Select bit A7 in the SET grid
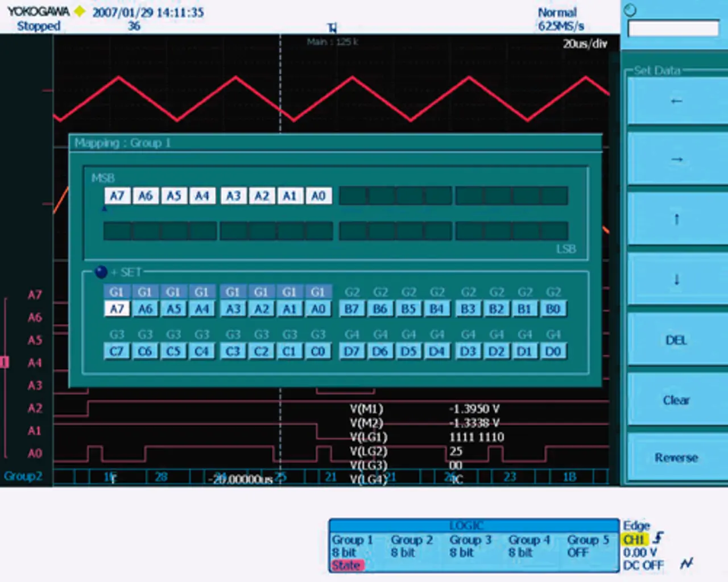The width and height of the screenshot is (728, 582). tap(117, 309)
